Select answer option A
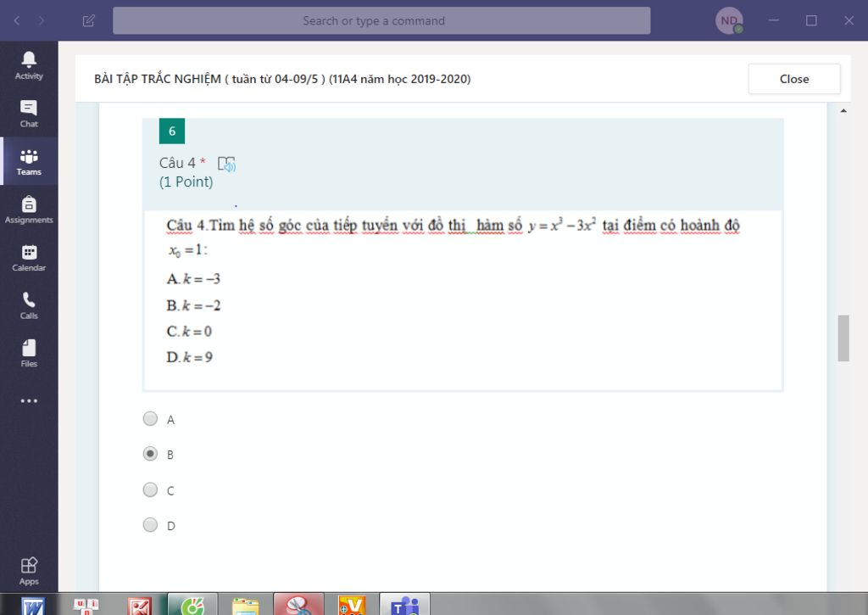The image size is (868, 615). tap(150, 418)
